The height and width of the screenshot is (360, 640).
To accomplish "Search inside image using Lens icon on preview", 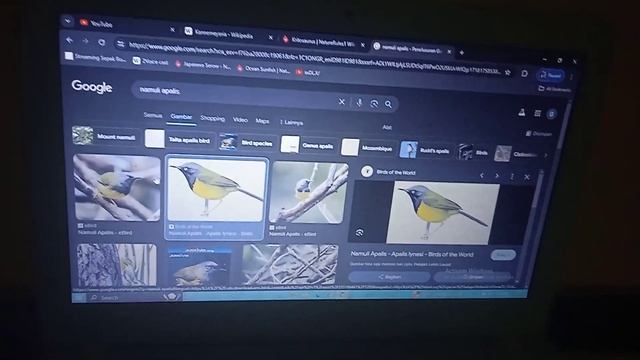I will click(360, 233).
